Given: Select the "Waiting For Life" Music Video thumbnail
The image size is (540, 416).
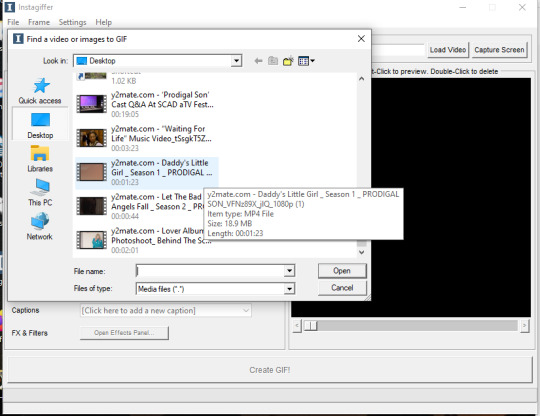Looking at the screenshot, I should tap(92, 138).
